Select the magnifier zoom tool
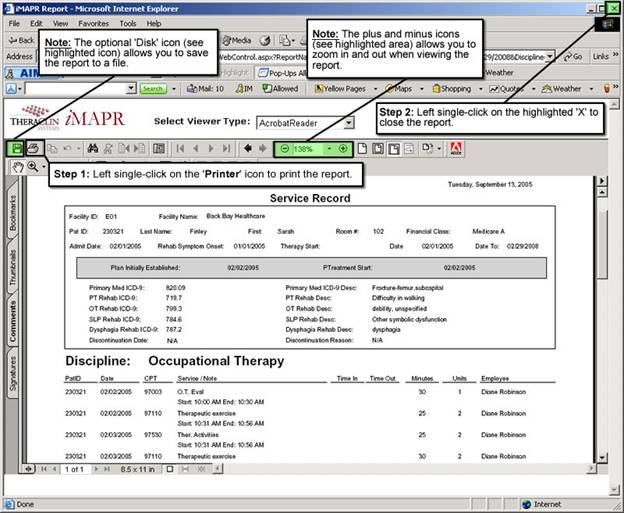The width and height of the screenshot is (624, 513). (33, 167)
